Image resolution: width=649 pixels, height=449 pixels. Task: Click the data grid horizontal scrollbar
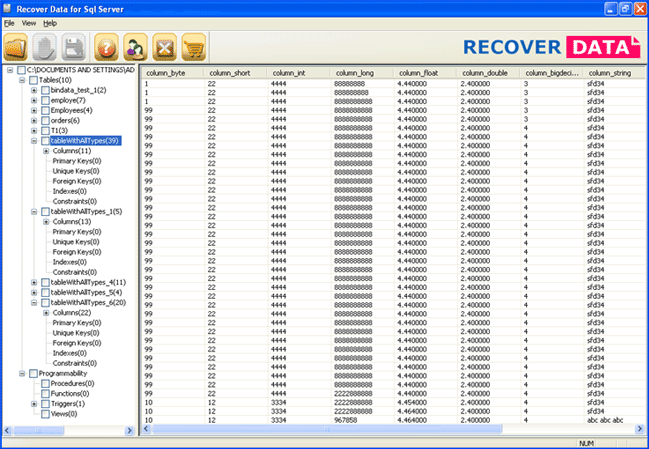[x=390, y=429]
